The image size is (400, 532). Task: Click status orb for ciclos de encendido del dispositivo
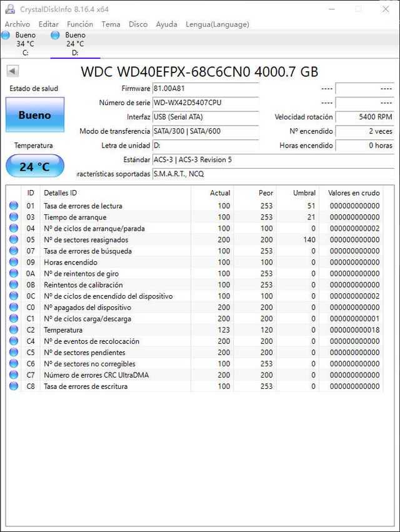[x=14, y=296]
